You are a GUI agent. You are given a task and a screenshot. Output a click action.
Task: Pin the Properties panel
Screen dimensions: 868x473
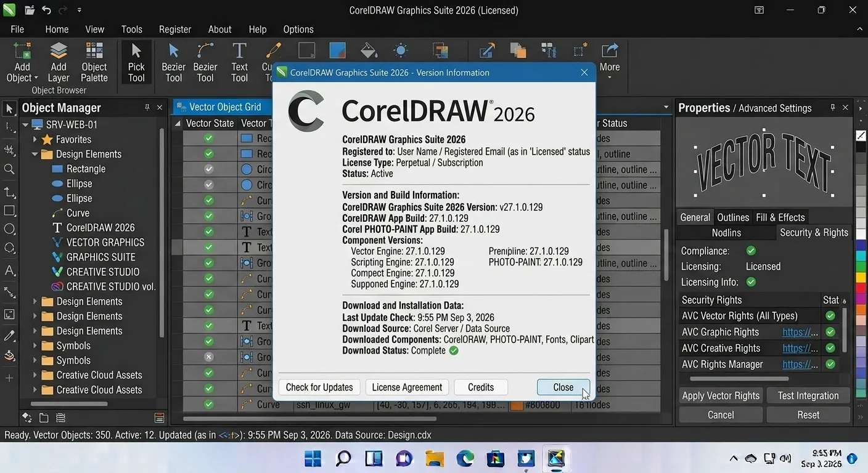pos(833,107)
